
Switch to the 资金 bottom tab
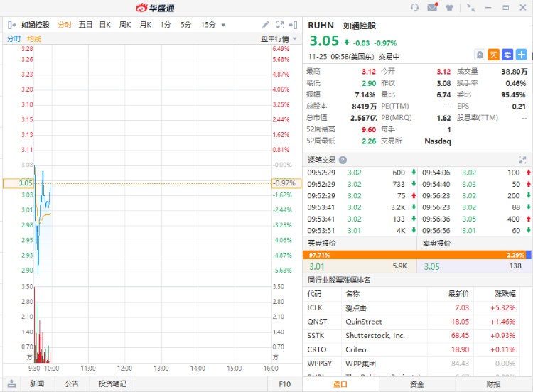point(417,384)
